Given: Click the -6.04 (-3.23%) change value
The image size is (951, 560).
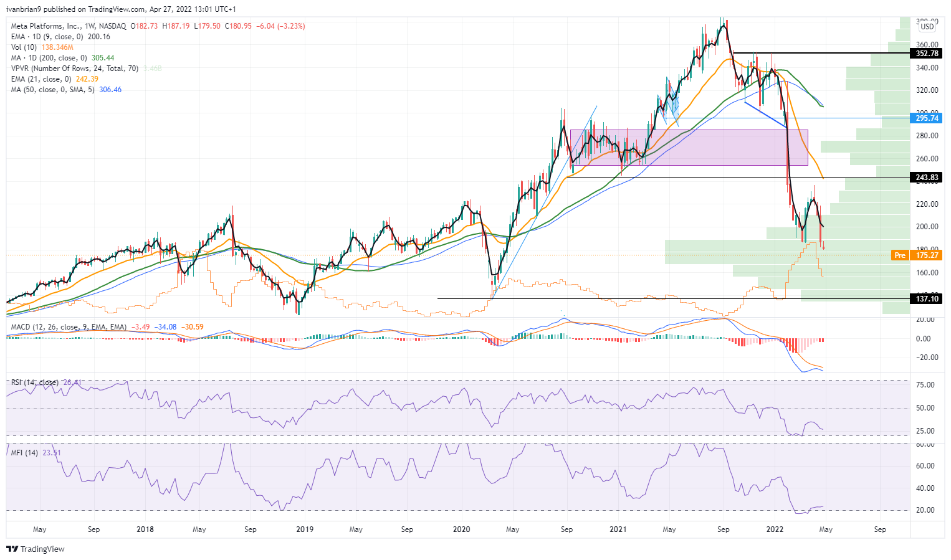Looking at the screenshot, I should [x=280, y=26].
